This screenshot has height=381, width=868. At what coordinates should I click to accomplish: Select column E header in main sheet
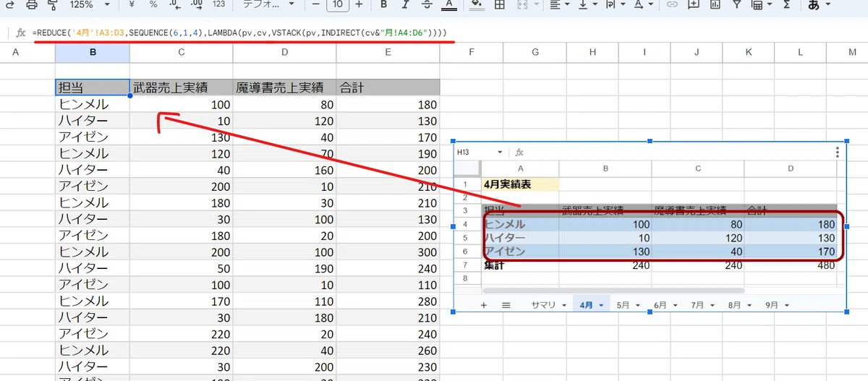[x=388, y=53]
